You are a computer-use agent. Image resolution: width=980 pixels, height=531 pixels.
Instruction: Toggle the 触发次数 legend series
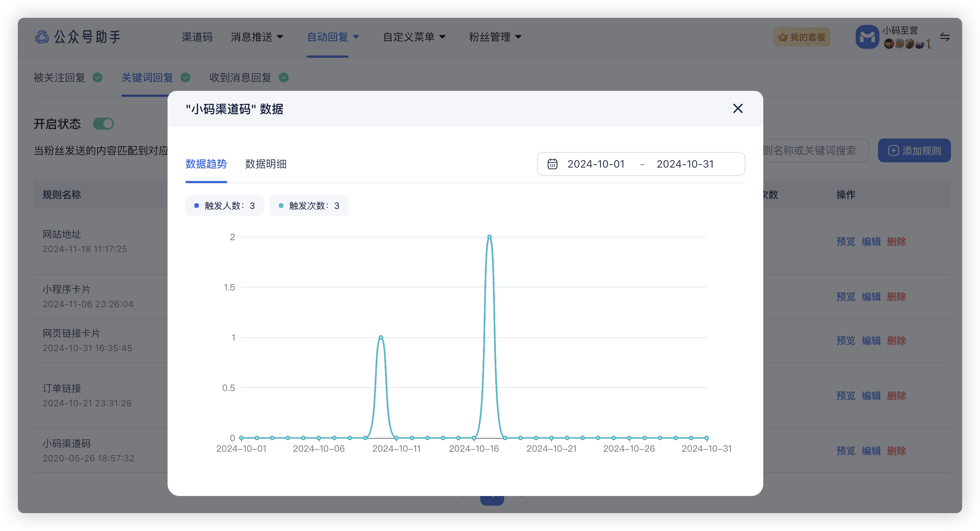tap(309, 206)
